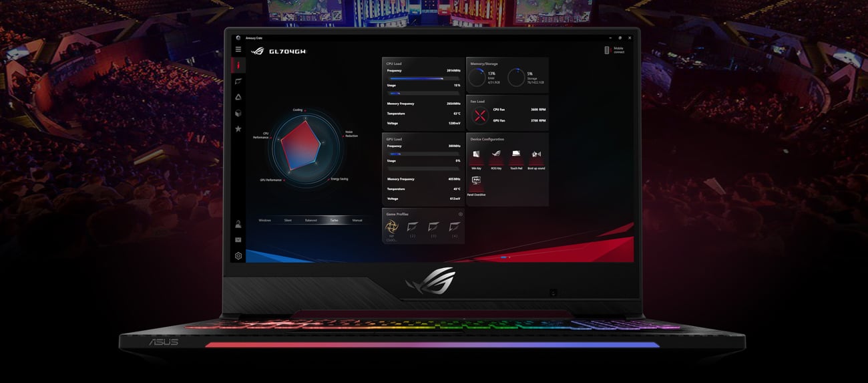
Task: Switch to Windows performance mode
Action: click(x=265, y=220)
